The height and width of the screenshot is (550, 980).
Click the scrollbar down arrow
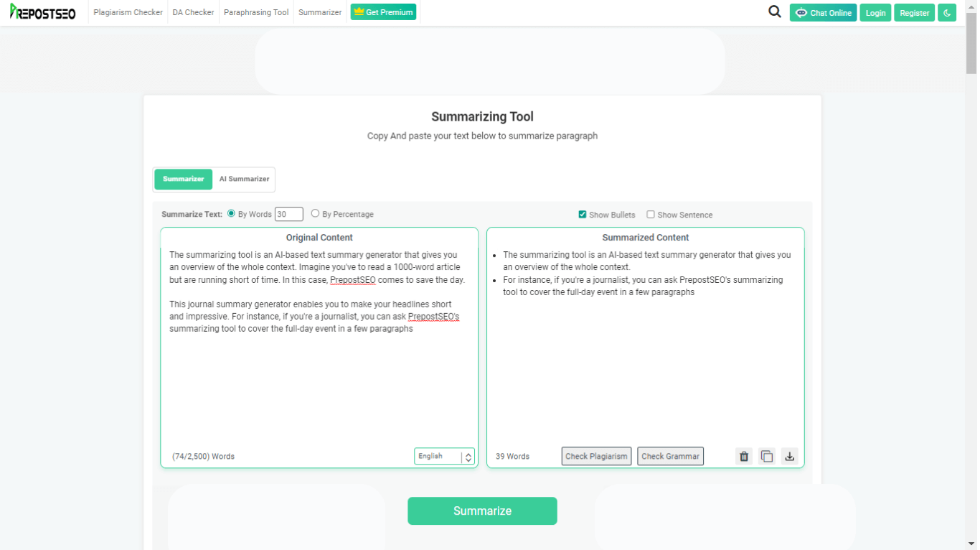tap(971, 544)
